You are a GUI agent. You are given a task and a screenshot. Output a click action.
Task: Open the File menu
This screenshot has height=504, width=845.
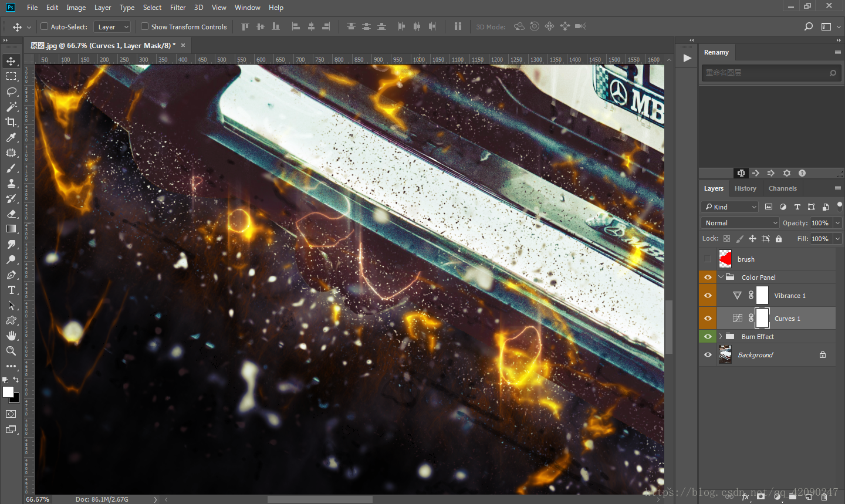pos(32,8)
